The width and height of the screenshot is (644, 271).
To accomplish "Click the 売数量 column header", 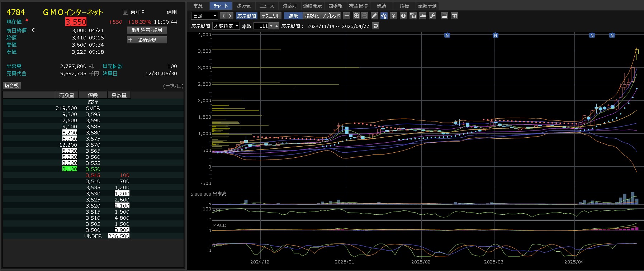I will [x=67, y=95].
